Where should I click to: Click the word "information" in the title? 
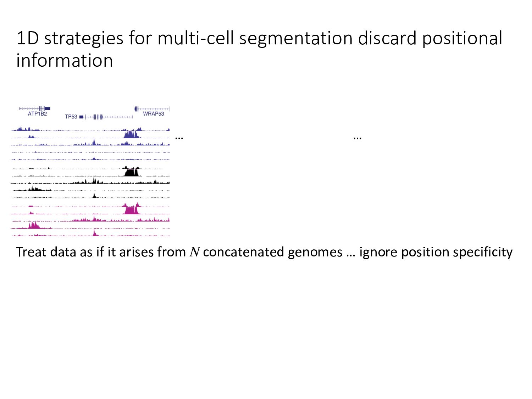[x=65, y=60]
